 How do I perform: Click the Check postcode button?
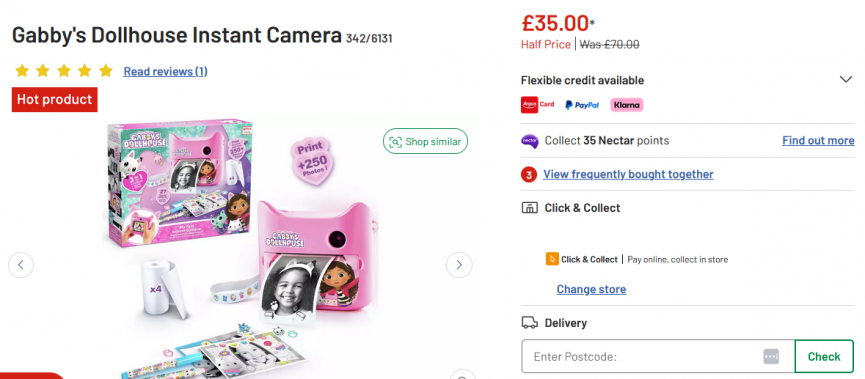click(824, 356)
